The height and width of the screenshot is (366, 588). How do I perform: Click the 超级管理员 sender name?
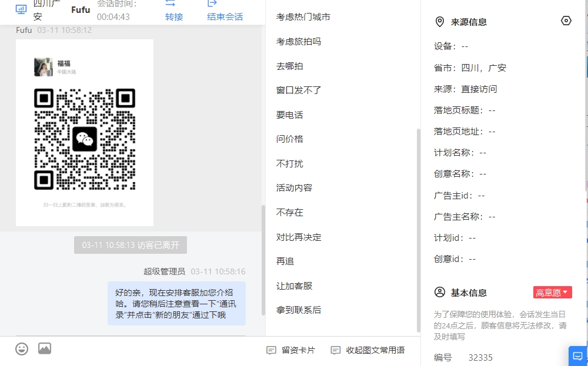click(x=164, y=271)
